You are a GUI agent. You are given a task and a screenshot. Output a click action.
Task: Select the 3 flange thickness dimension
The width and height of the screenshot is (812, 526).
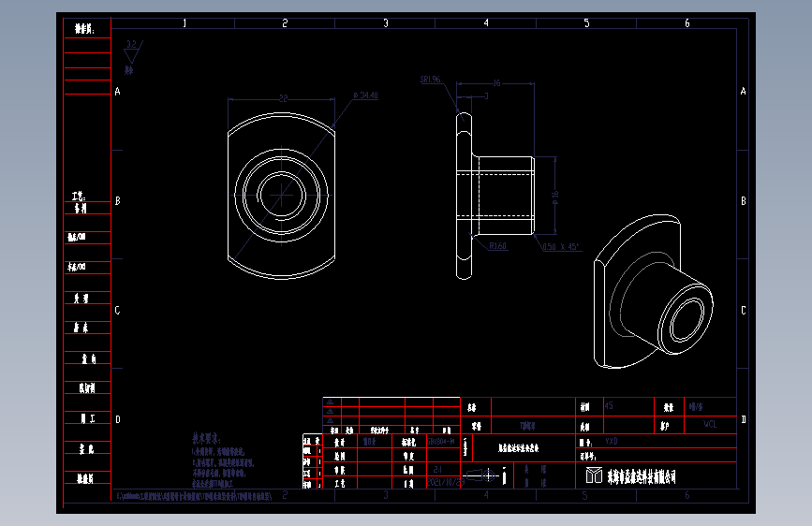click(486, 95)
